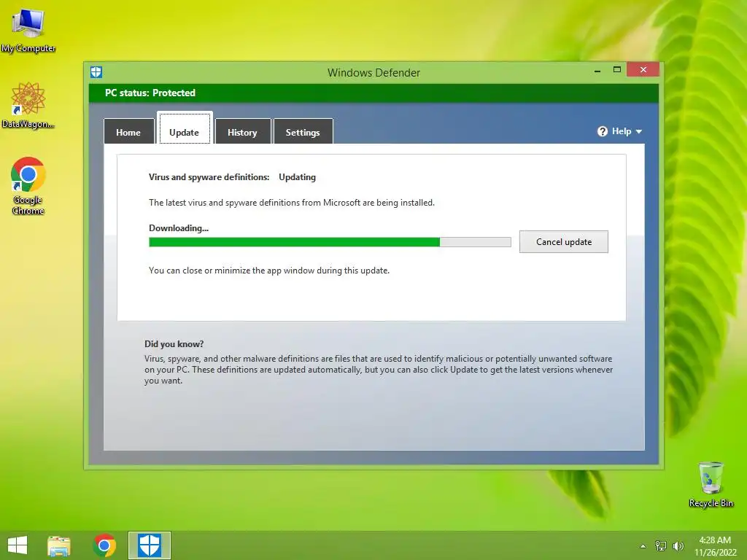Click the Windows Defender title bar shield icon
This screenshot has height=560, width=747.
pyautogui.click(x=96, y=72)
